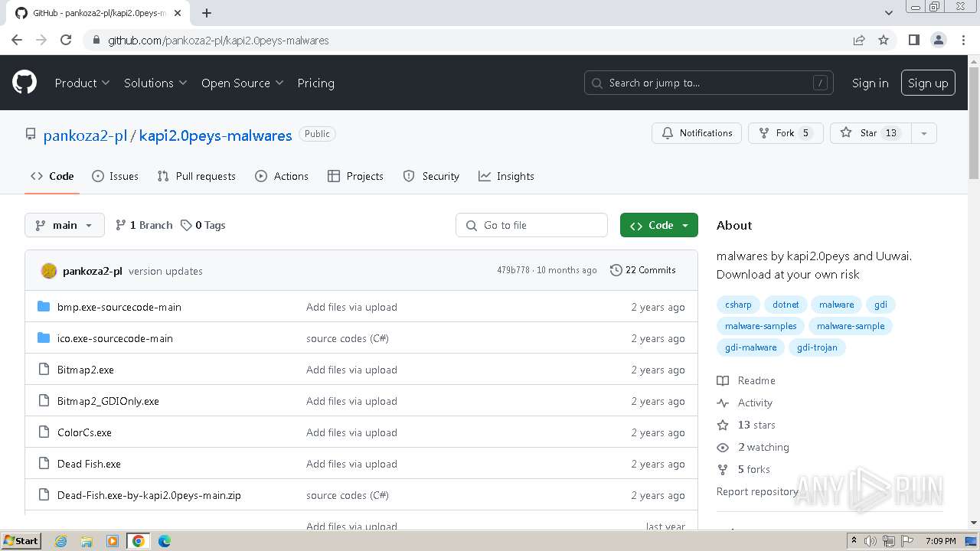Click the volume icon in system tray
This screenshot has height=551, width=980.
click(x=870, y=541)
